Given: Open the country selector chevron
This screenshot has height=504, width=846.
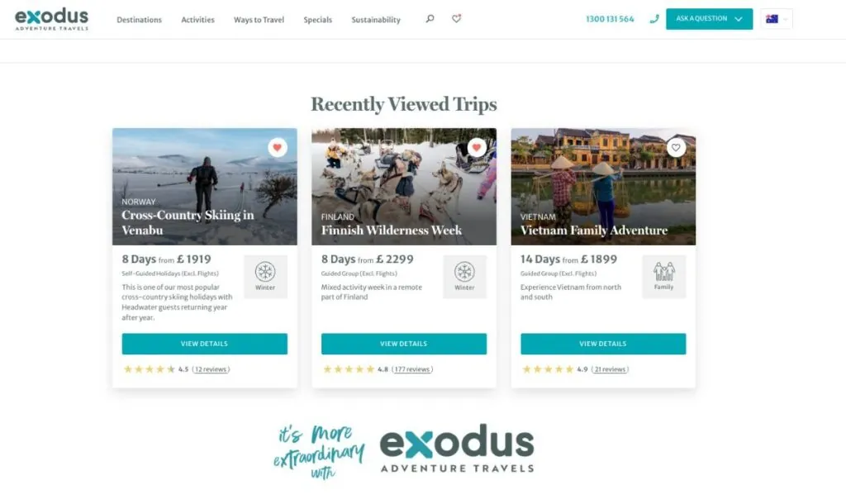Looking at the screenshot, I should (x=786, y=20).
